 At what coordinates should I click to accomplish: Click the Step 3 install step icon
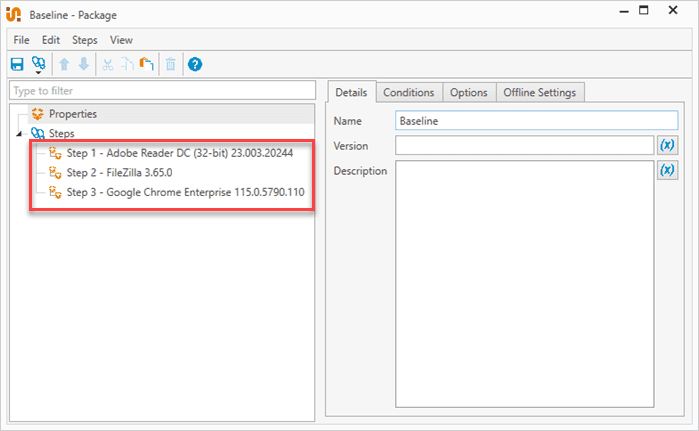(55, 192)
